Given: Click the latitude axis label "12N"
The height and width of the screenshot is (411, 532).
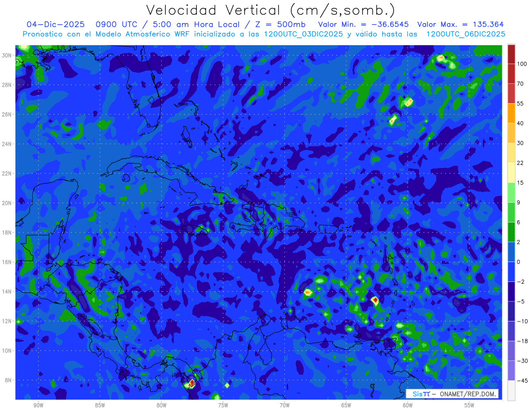Looking at the screenshot, I should click(x=7, y=321).
